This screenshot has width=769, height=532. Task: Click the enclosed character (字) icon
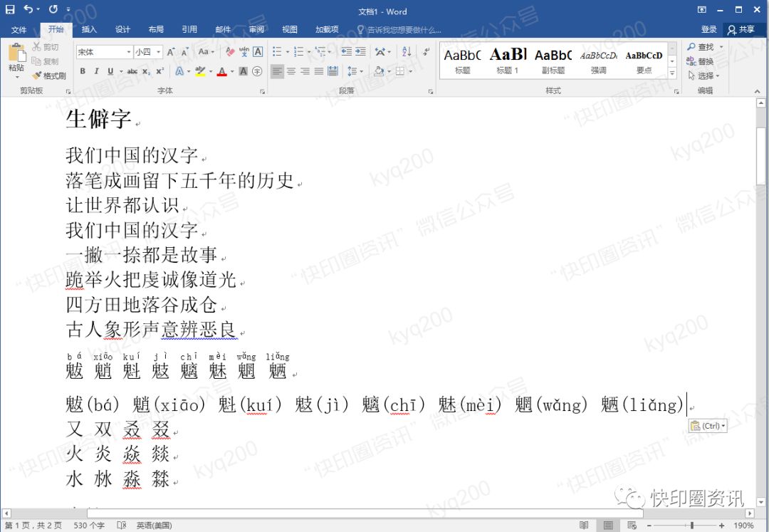257,71
